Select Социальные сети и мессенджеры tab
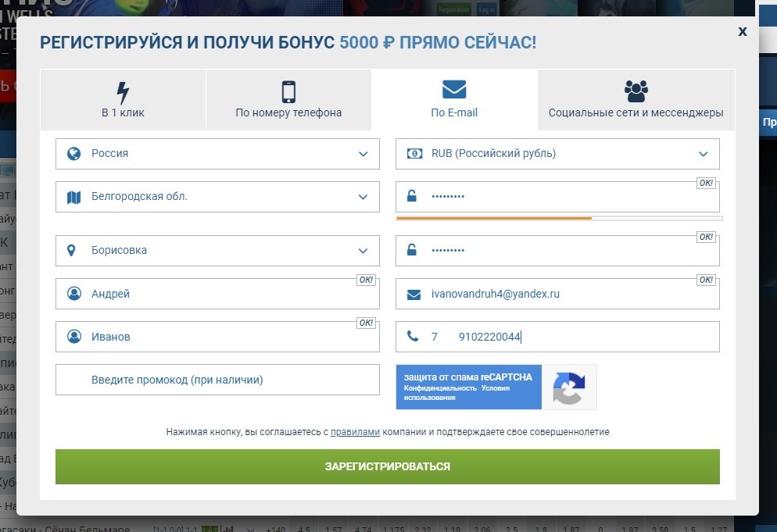 (636, 100)
